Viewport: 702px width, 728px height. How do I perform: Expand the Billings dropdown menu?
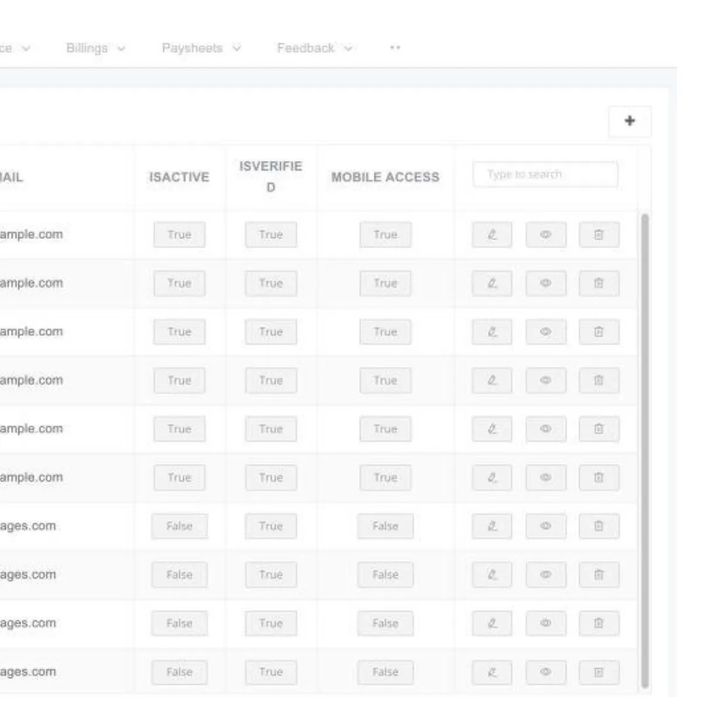[x=95, y=49]
